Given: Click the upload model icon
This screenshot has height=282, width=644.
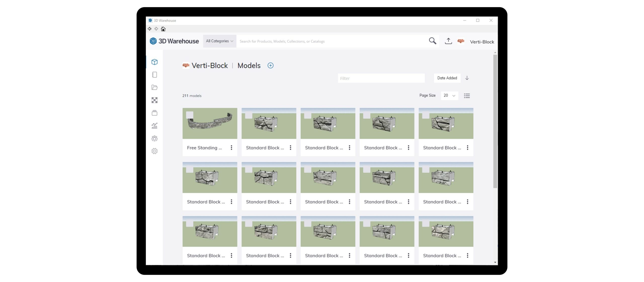Looking at the screenshot, I should tap(448, 41).
